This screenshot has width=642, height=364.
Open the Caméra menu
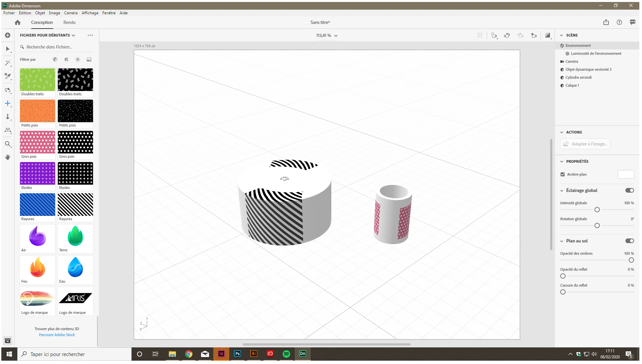click(70, 13)
